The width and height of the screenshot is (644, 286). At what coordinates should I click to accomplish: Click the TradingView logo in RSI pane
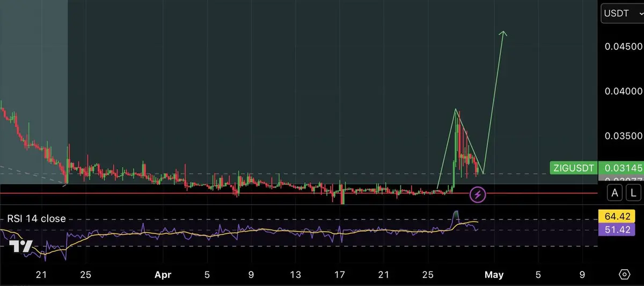click(21, 247)
